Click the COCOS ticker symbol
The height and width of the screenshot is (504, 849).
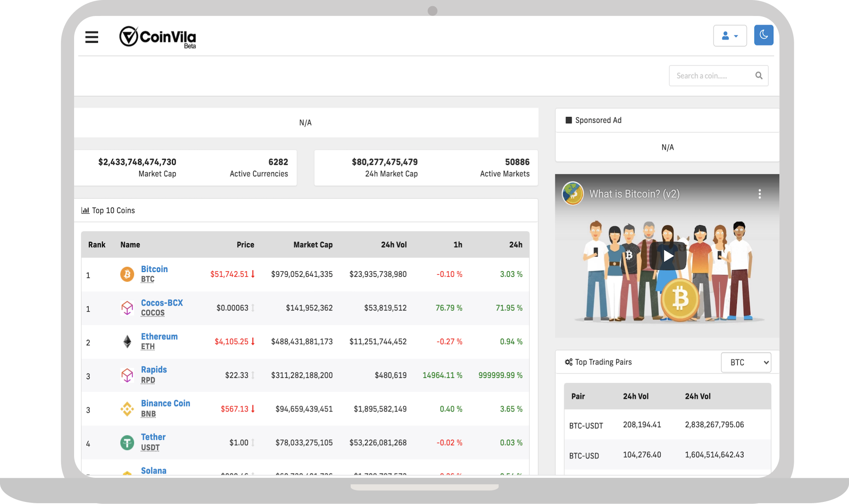coord(153,313)
